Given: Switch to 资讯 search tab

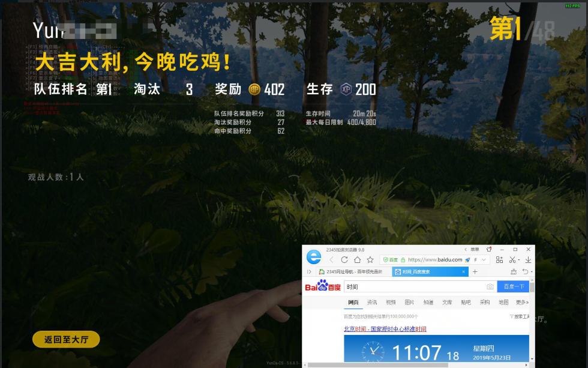Looking at the screenshot, I should pyautogui.click(x=372, y=303).
